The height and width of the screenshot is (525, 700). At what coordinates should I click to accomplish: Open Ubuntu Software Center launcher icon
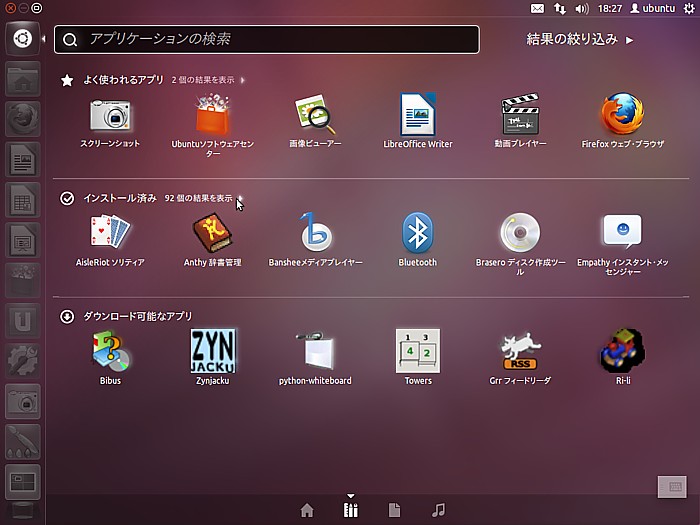pos(23,280)
